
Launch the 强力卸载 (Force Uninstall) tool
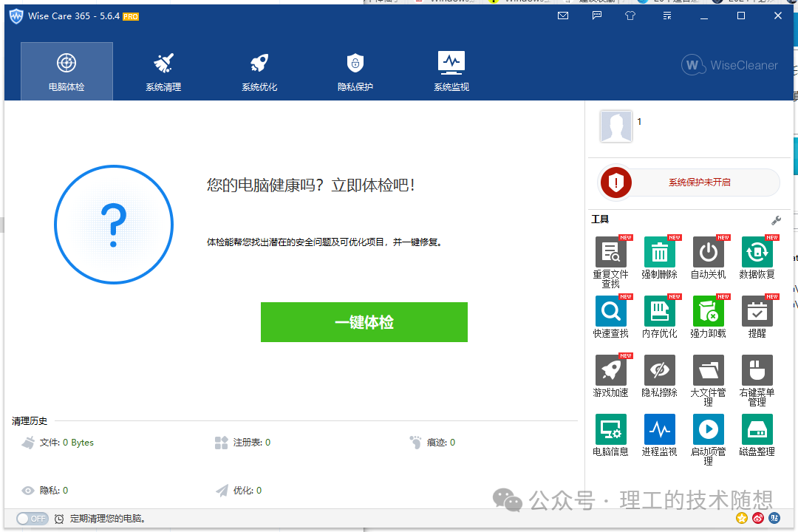[708, 311]
